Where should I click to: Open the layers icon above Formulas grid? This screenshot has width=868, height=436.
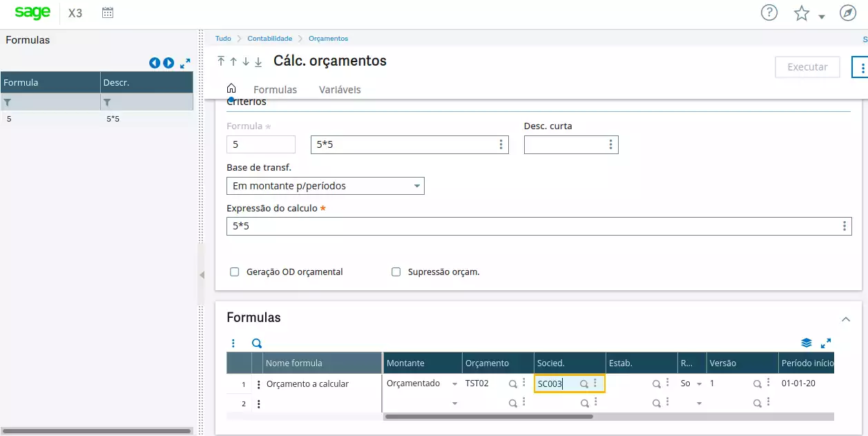806,343
